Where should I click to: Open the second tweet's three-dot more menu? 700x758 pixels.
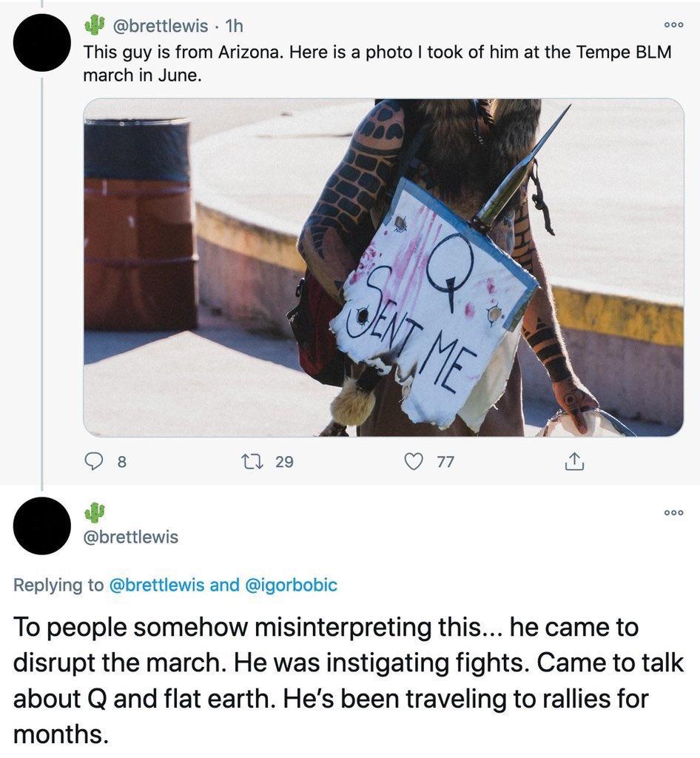coord(673,512)
